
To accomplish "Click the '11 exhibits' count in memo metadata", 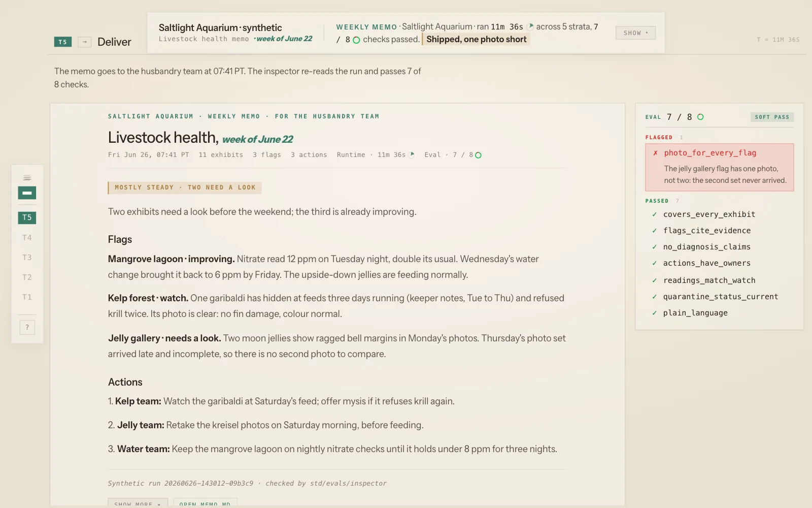I will click(221, 155).
